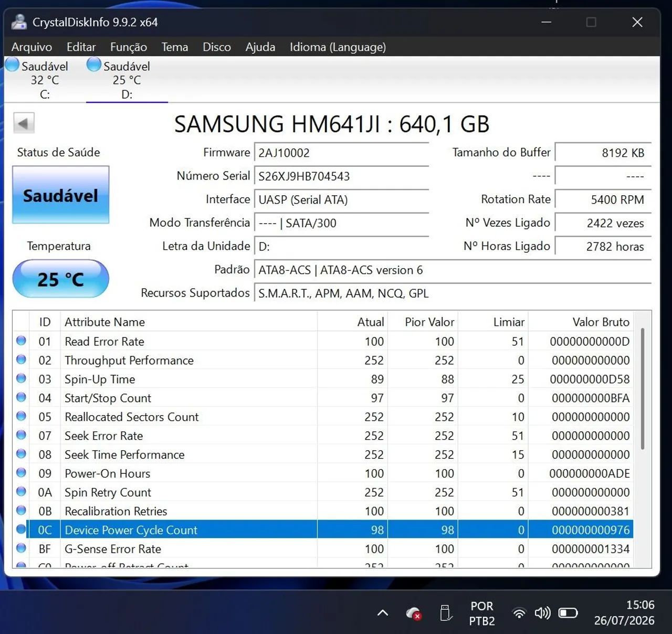Click the power-on hours 2782 horas
The image size is (672, 634).
click(603, 246)
